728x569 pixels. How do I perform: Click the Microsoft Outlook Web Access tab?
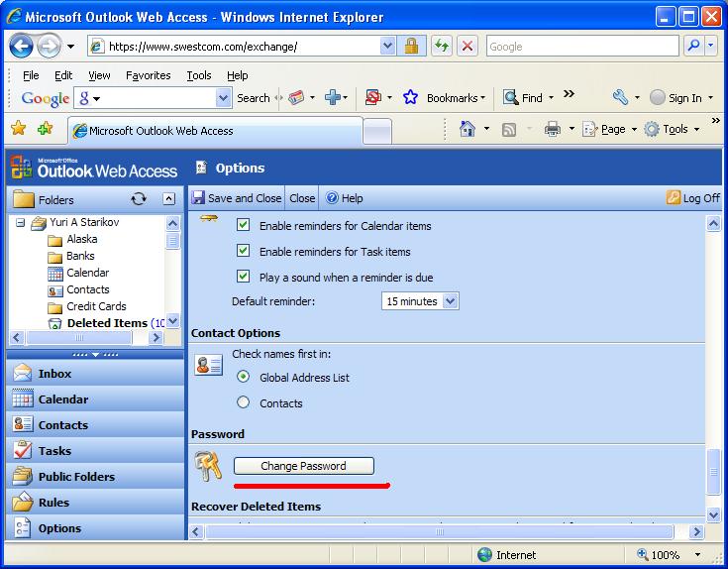pyautogui.click(x=215, y=131)
